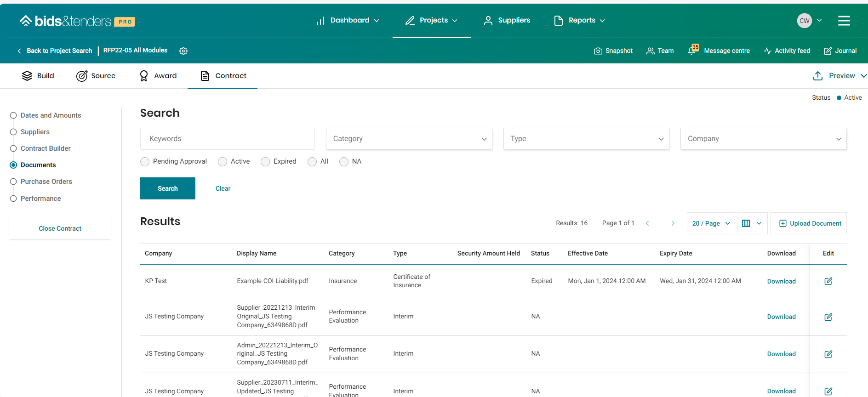Go to next results page arrow
This screenshot has width=868, height=397.
tap(673, 223)
